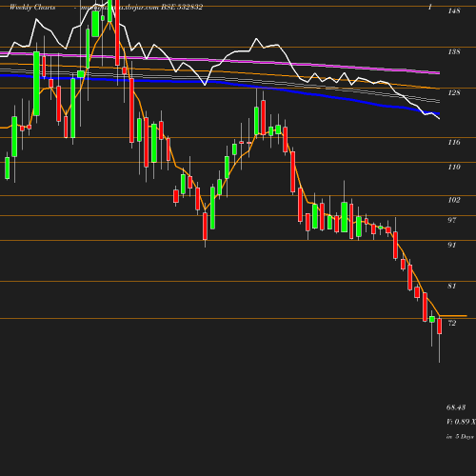Click the 102 price axis label
The height and width of the screenshot is (476, 476).
[x=454, y=200]
